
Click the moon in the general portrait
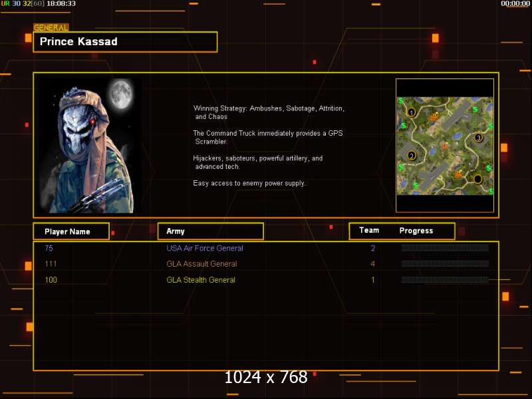(121, 93)
